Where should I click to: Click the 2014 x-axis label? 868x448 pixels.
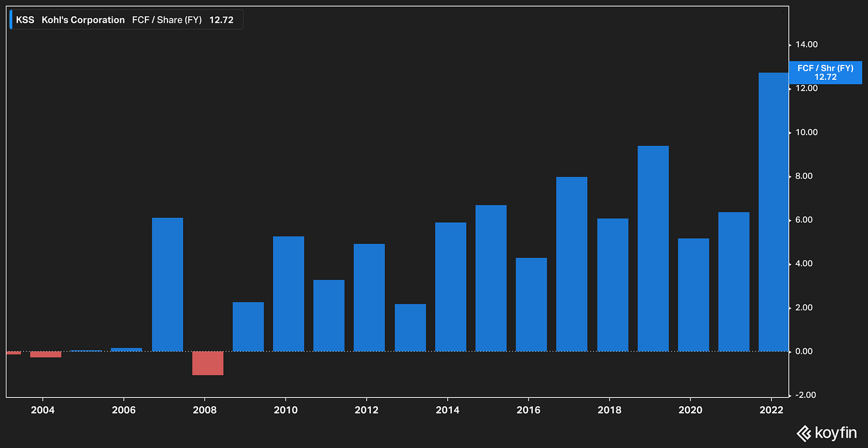click(447, 410)
